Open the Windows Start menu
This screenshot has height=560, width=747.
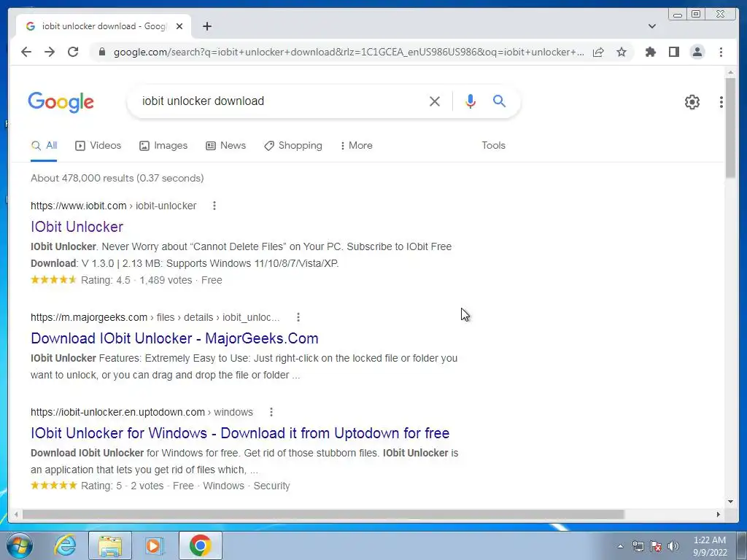[x=19, y=545]
